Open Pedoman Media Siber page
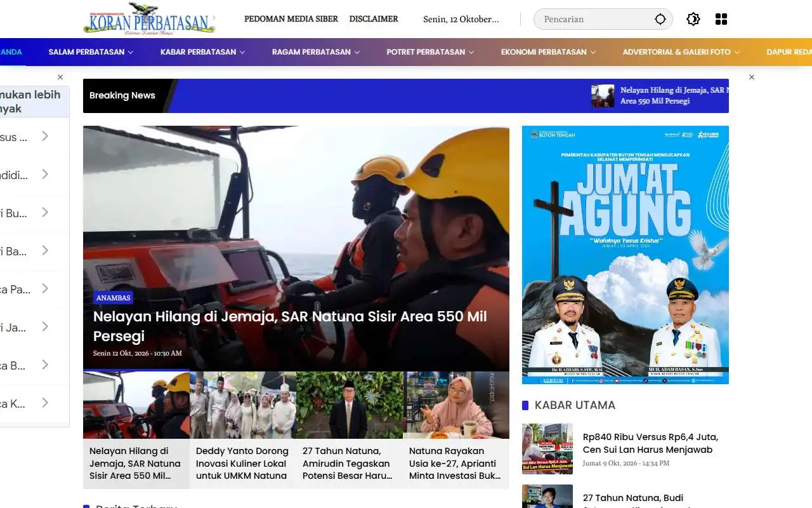 (291, 19)
